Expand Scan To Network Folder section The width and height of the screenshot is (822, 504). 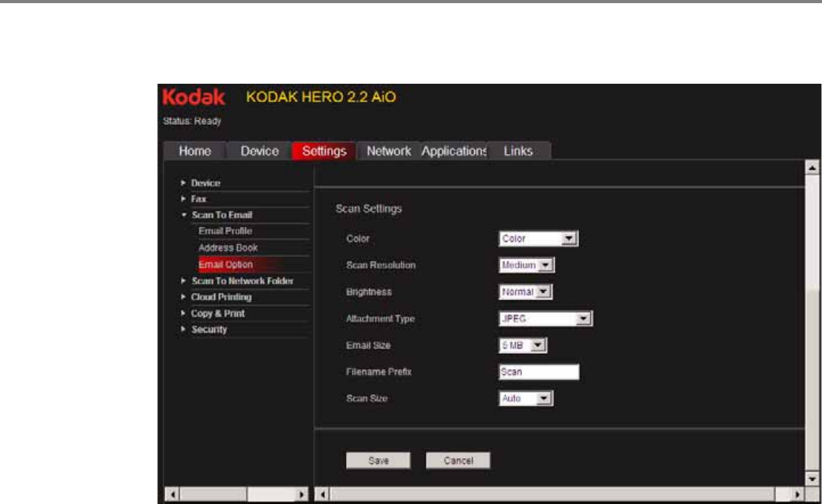click(x=242, y=280)
